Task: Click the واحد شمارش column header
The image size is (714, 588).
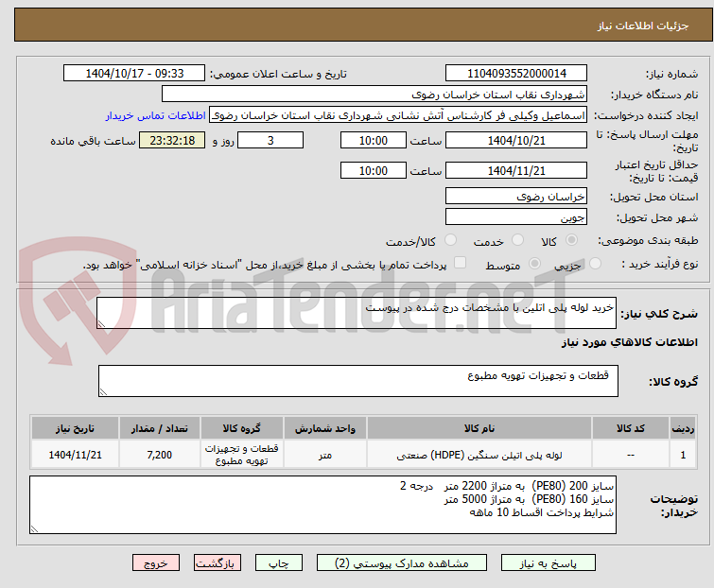Action: (x=324, y=428)
